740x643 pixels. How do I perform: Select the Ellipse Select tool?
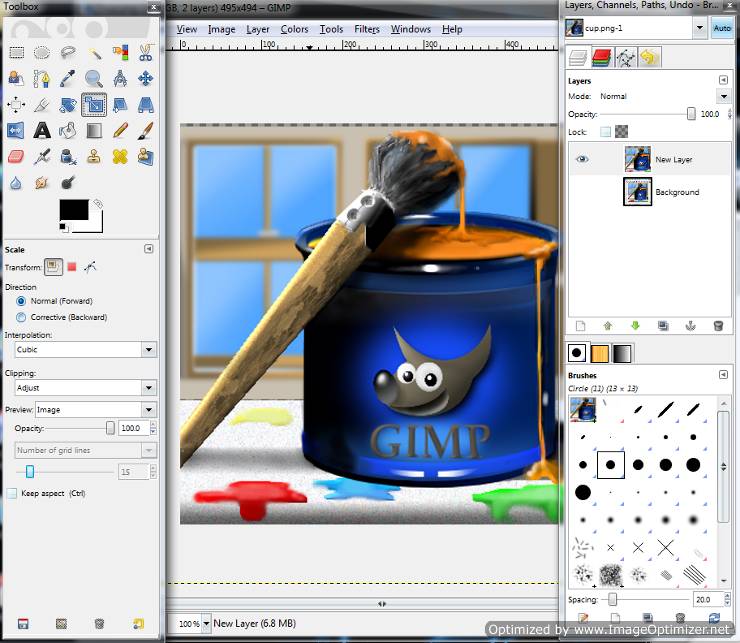tap(42, 52)
